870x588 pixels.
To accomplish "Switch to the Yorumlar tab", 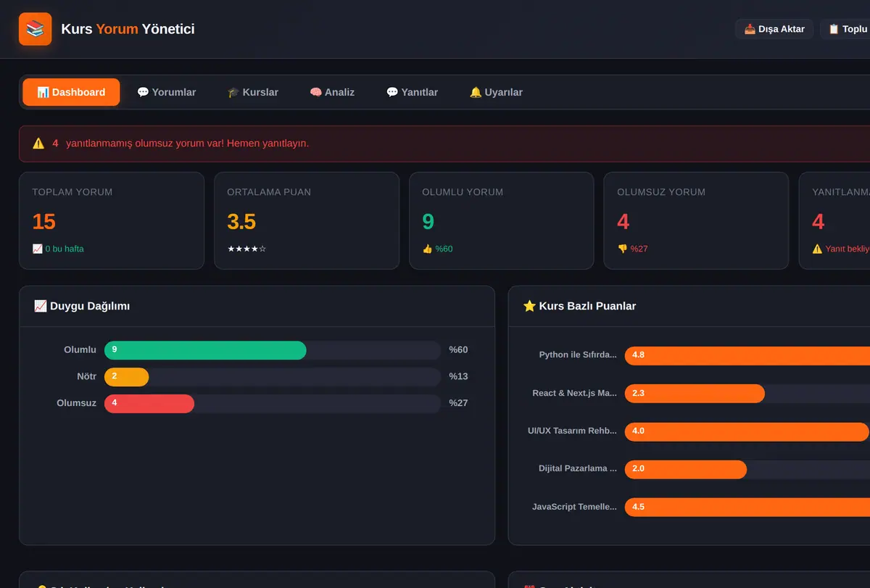I will click(167, 92).
